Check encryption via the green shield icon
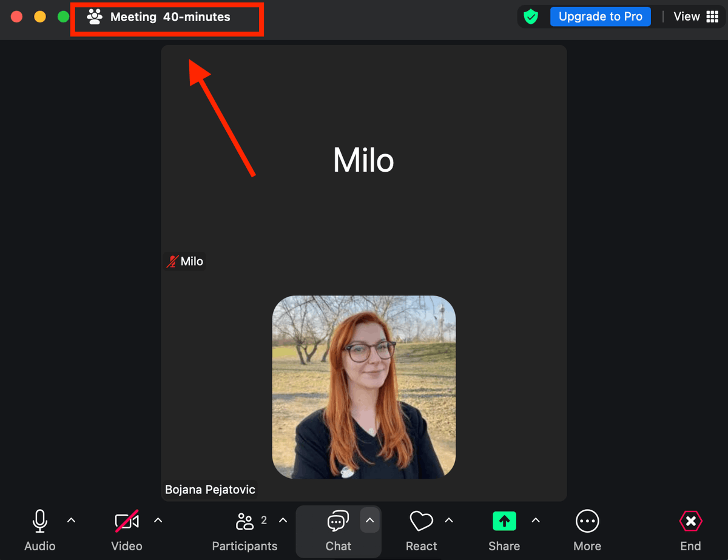The height and width of the screenshot is (560, 728). click(x=531, y=16)
